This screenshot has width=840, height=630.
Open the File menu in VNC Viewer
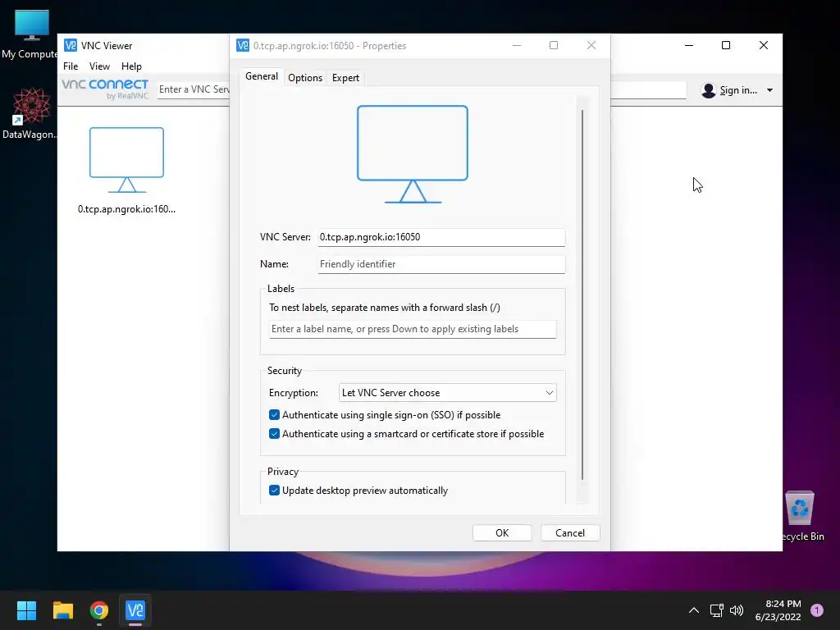point(71,66)
